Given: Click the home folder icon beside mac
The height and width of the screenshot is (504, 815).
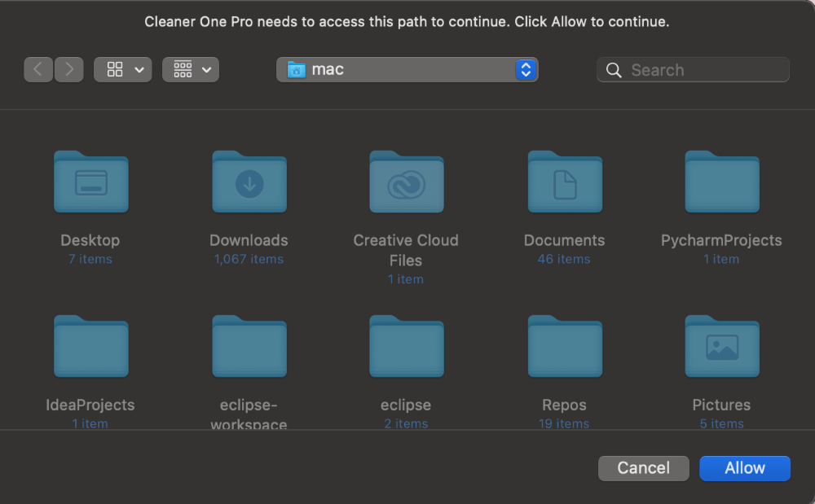Looking at the screenshot, I should pos(297,69).
